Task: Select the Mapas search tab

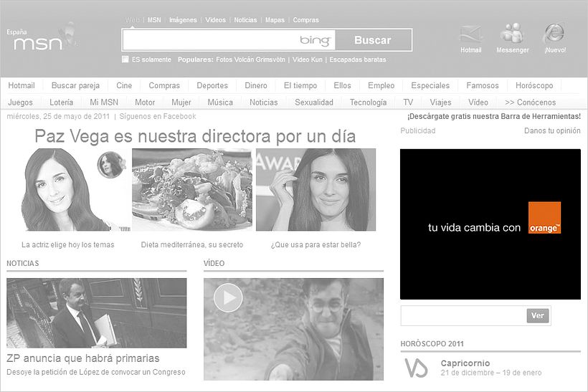Action: coord(275,20)
